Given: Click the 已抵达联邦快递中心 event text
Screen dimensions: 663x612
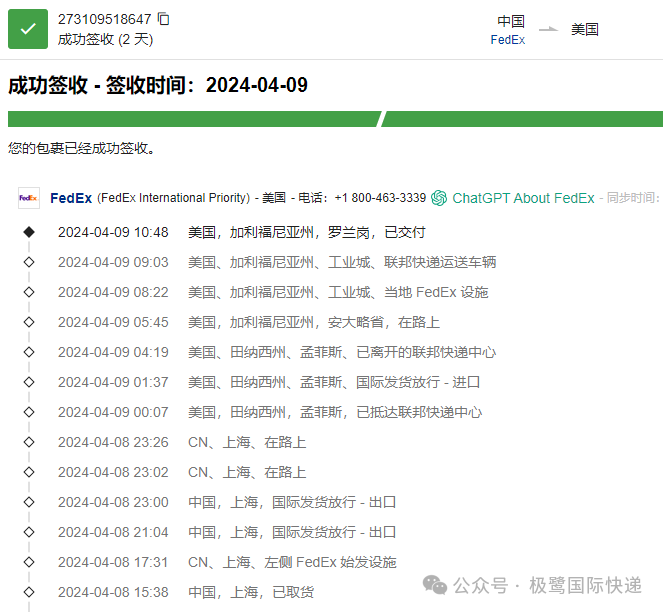Looking at the screenshot, I should coord(419,412).
